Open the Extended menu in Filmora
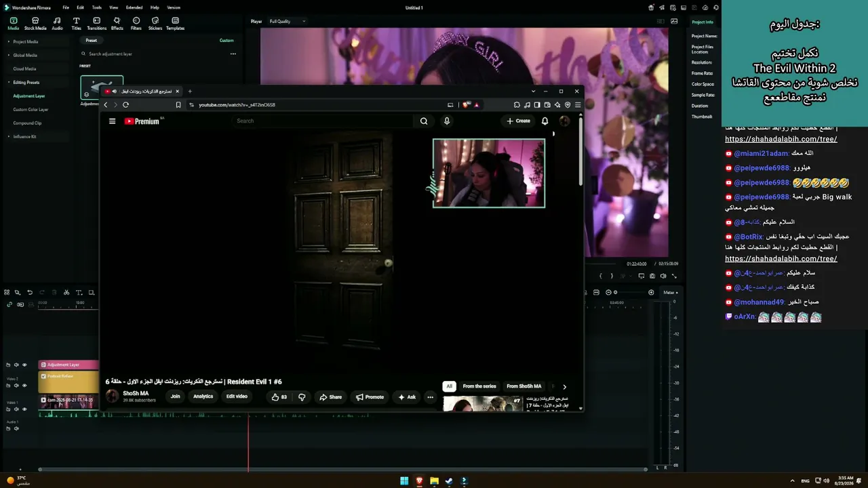The height and width of the screenshot is (488, 868). (x=134, y=7)
